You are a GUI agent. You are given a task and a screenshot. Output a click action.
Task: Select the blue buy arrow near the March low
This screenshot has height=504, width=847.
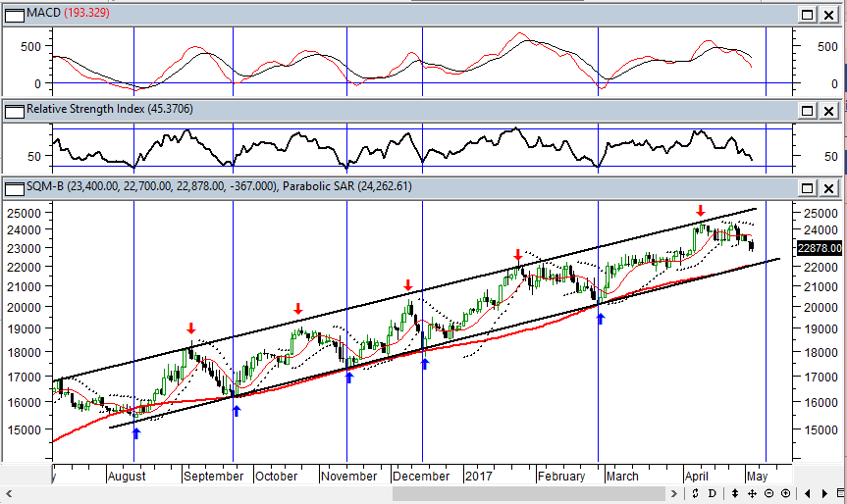click(x=600, y=319)
